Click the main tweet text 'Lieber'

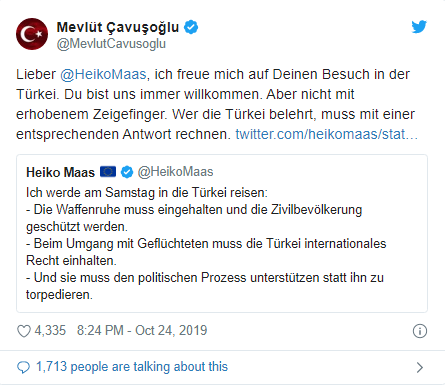(36, 74)
